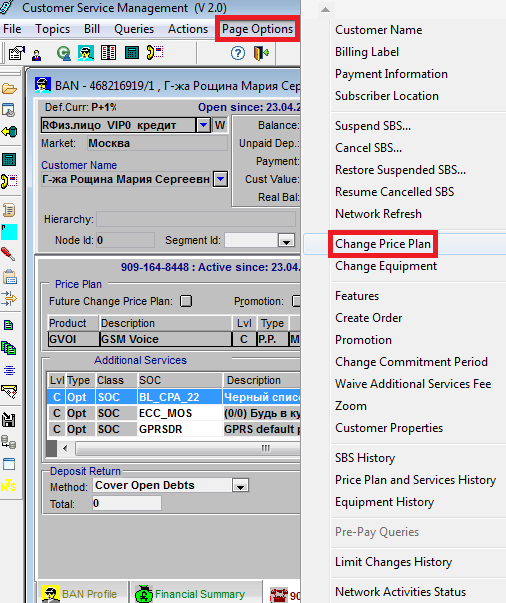Click the floppy disk save sidebar icon
The image size is (506, 603).
coord(8,420)
